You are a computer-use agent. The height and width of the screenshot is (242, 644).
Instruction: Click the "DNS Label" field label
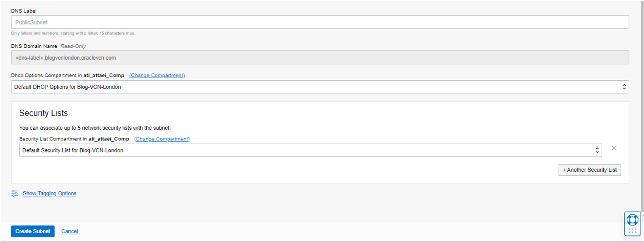pos(24,11)
